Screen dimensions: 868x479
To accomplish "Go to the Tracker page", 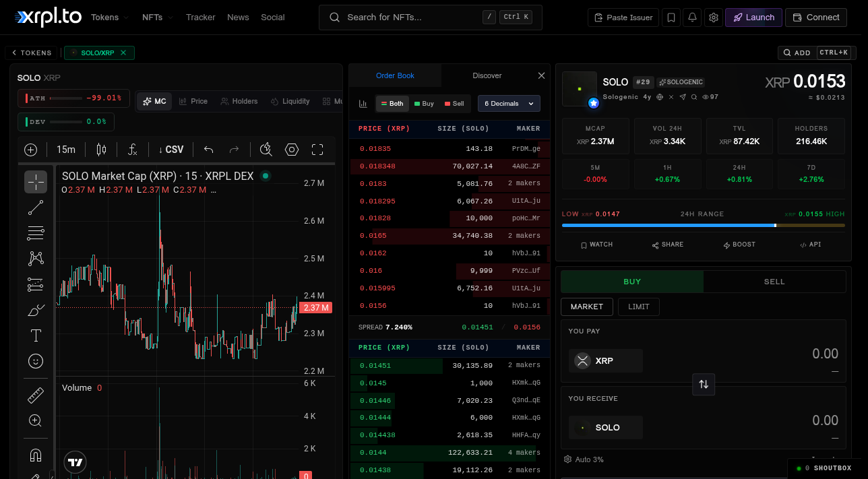I will (x=201, y=18).
